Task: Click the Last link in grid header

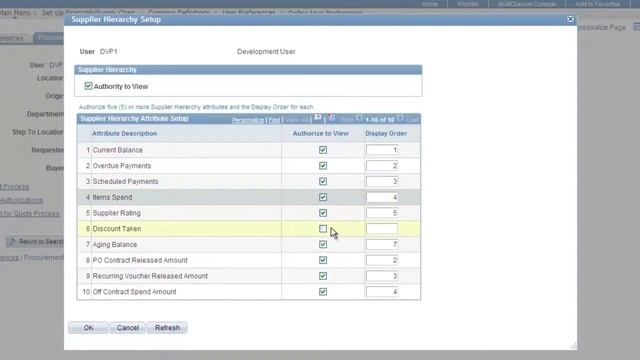Action: (x=412, y=120)
